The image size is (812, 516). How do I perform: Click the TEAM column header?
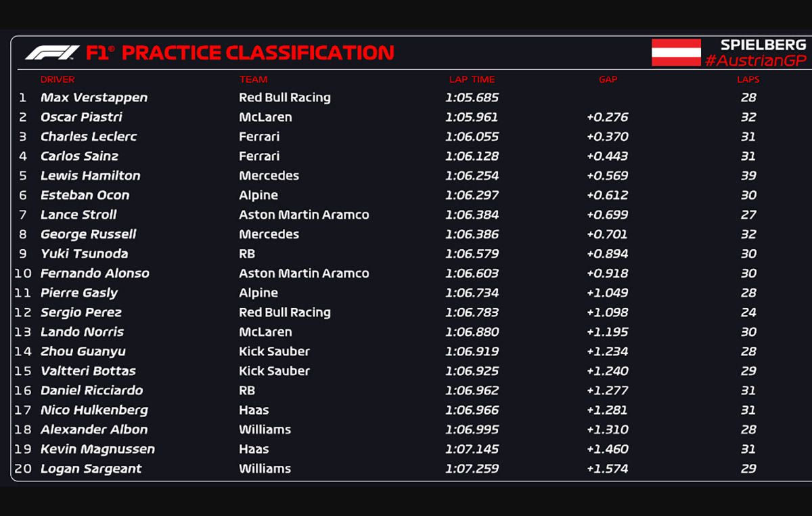(253, 79)
